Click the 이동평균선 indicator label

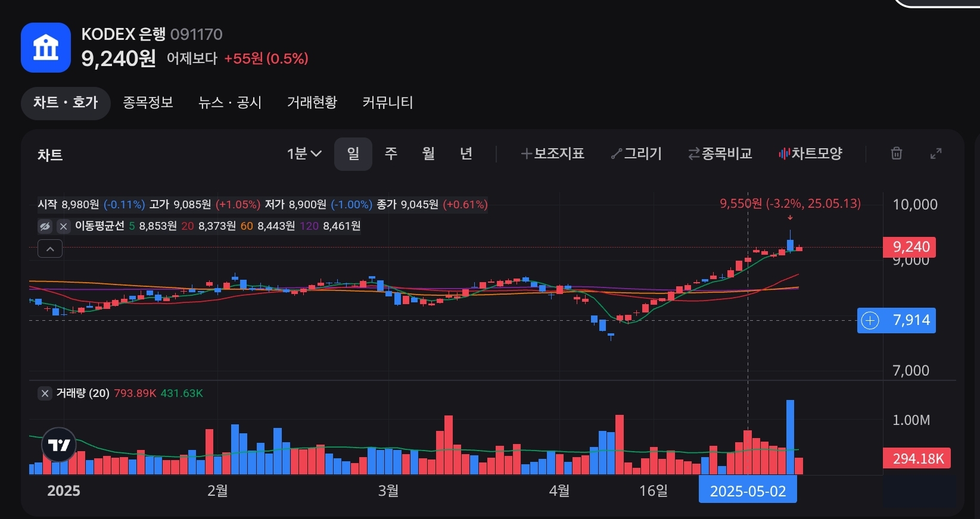click(x=99, y=226)
